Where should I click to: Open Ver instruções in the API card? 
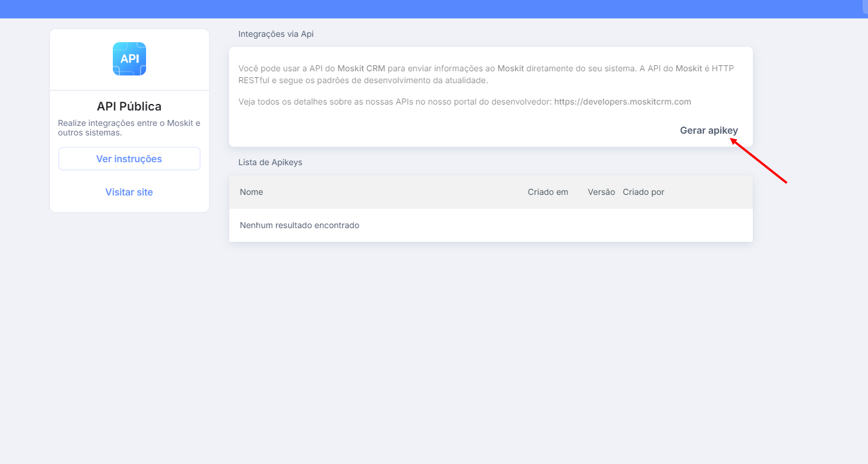click(129, 159)
